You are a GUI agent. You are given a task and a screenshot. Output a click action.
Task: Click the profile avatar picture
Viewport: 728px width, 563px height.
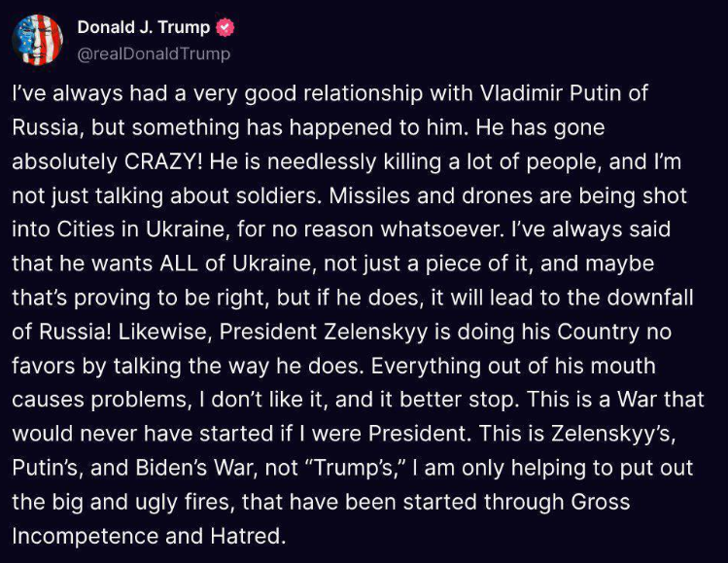[36, 39]
